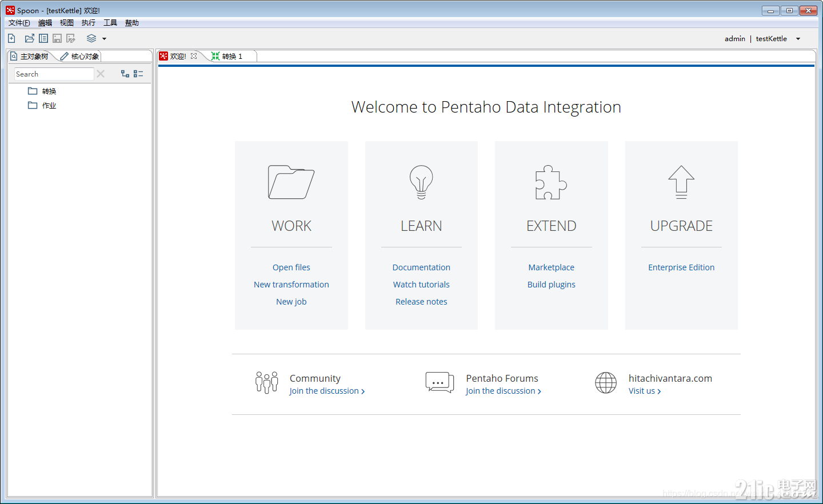Select the 欢迎! tab
823x504 pixels.
click(x=178, y=56)
